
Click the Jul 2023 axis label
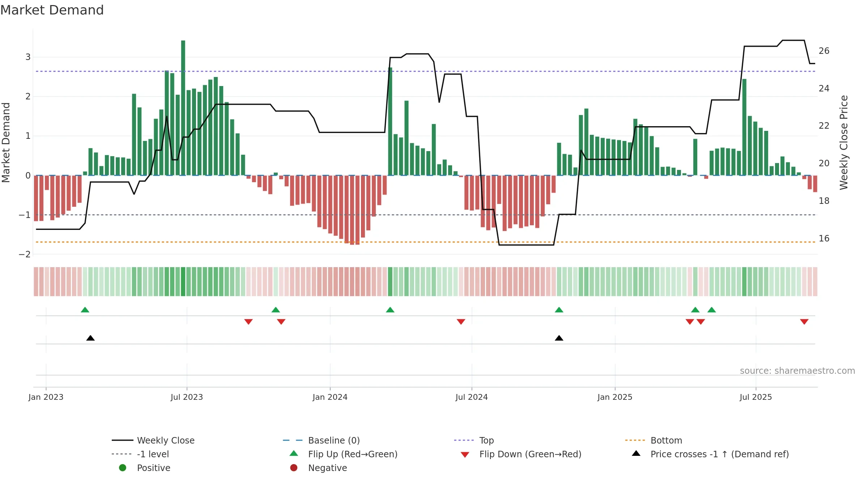tap(187, 397)
